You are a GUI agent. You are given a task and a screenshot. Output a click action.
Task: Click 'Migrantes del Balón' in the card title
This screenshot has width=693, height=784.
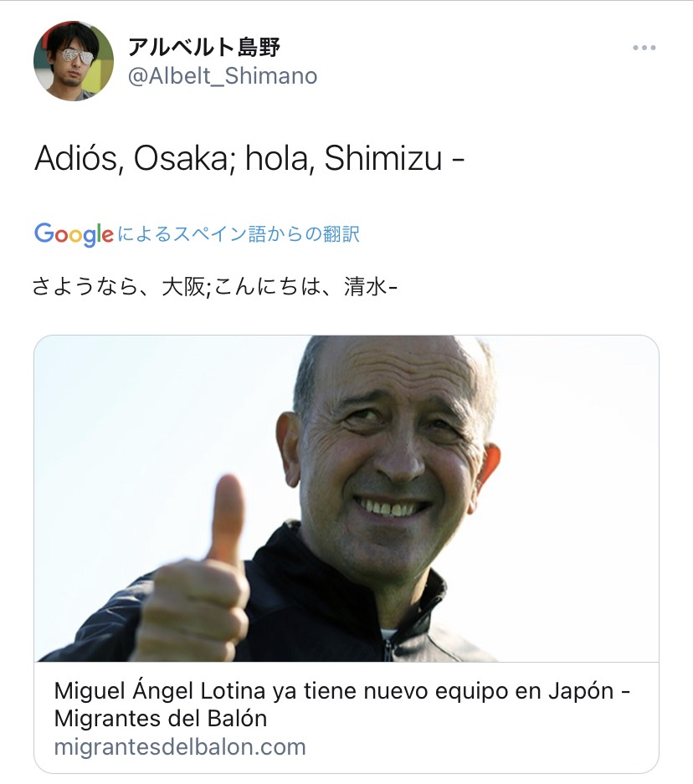click(x=161, y=719)
